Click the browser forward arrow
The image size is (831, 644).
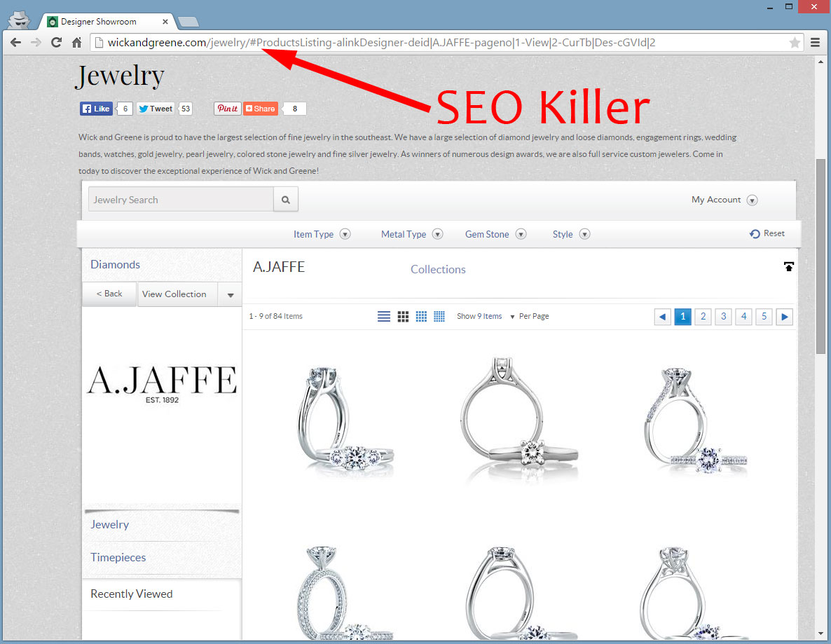36,43
